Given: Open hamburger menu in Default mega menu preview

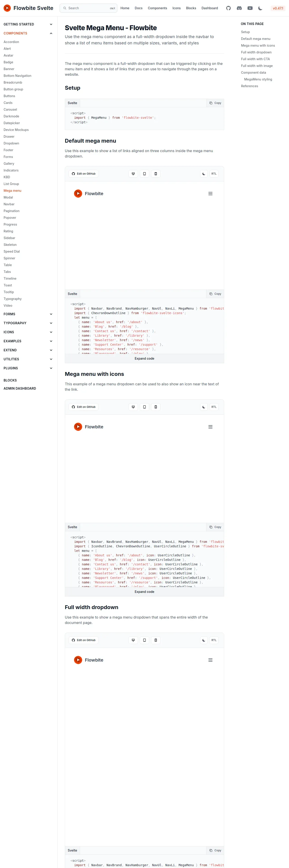Looking at the screenshot, I should (x=211, y=194).
